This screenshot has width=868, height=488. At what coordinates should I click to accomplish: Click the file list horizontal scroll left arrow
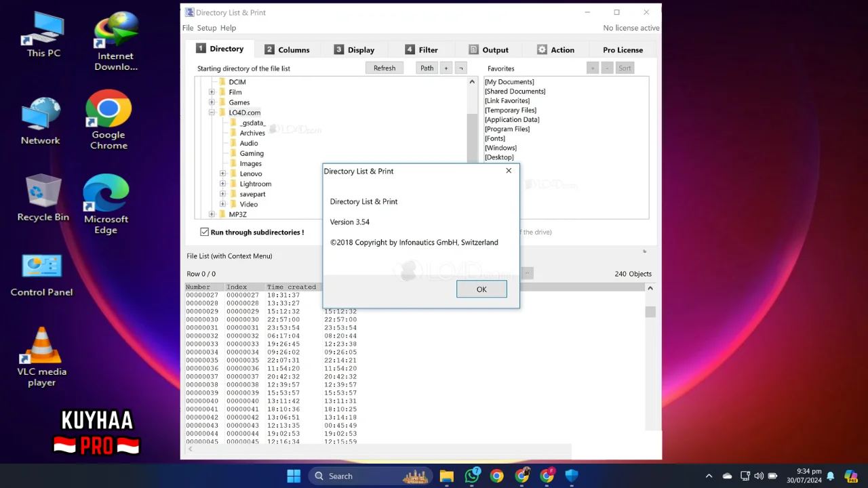point(190,449)
